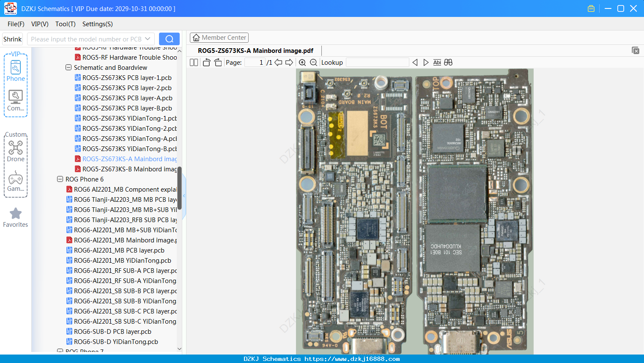The height and width of the screenshot is (363, 644).
Task: Go to previous page arrow
Action: [278, 63]
